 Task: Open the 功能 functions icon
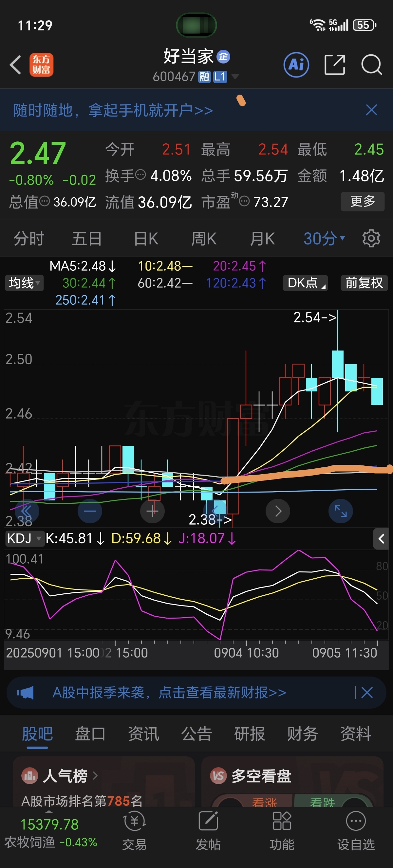(282, 822)
